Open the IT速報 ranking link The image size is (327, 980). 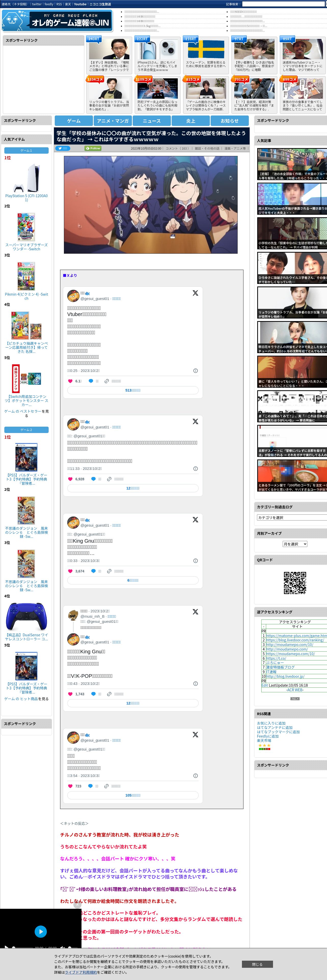tap(271, 672)
